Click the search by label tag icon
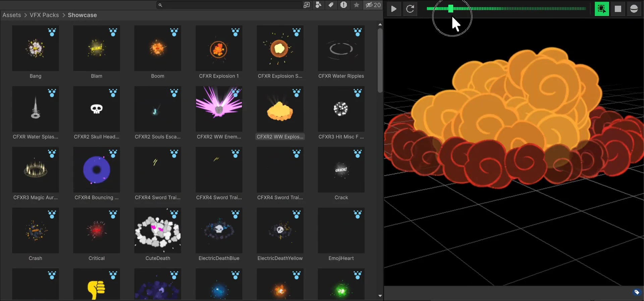Viewport: 644px width, 301px height. pos(331,5)
